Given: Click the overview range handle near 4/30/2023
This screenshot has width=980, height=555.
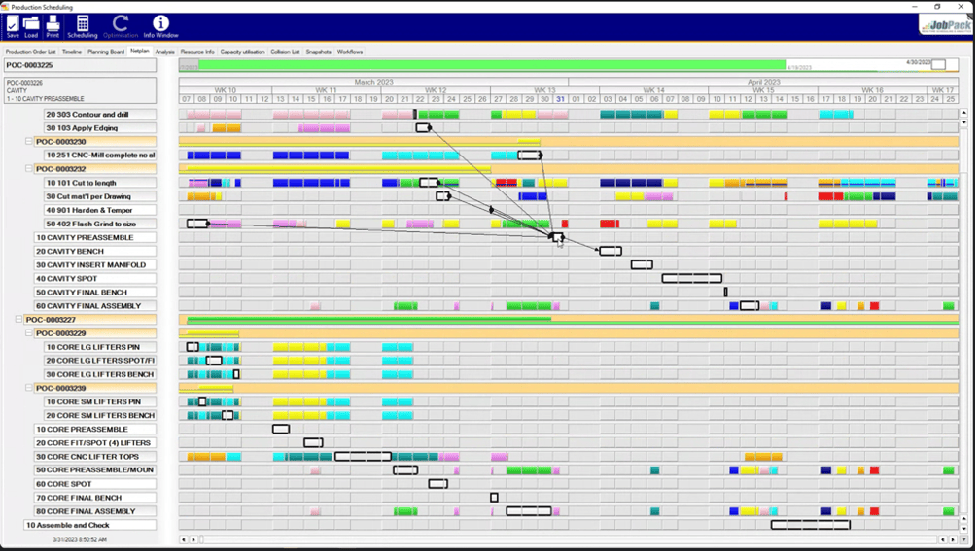Looking at the screenshot, I should click(938, 65).
